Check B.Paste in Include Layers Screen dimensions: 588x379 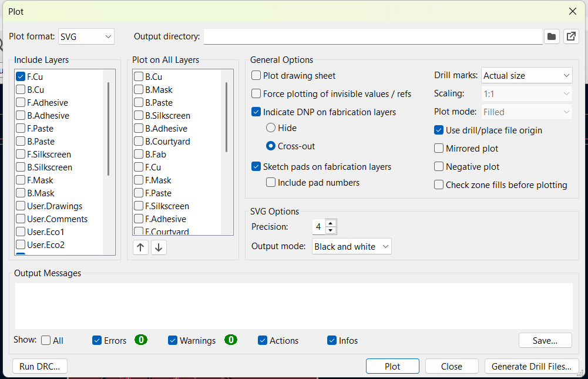click(21, 142)
